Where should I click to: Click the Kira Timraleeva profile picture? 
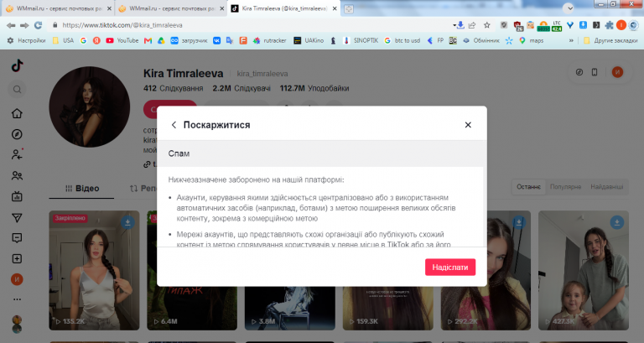[90, 107]
